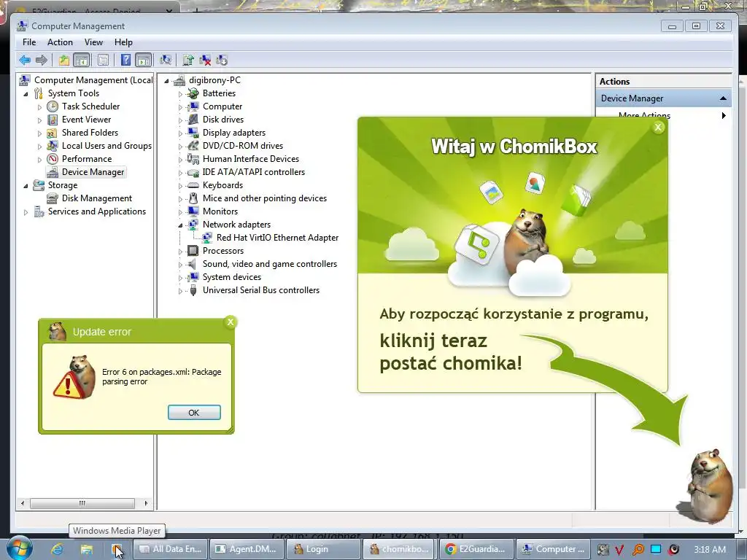This screenshot has width=747, height=560.
Task: Expand the Batteries device category
Action: point(180,94)
